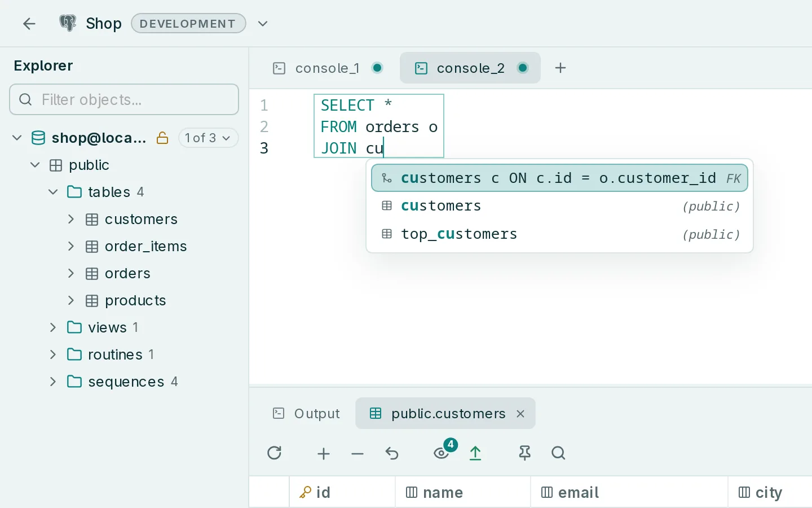Expand the order_items table
Viewport: 812px width, 508px height.
click(71, 246)
